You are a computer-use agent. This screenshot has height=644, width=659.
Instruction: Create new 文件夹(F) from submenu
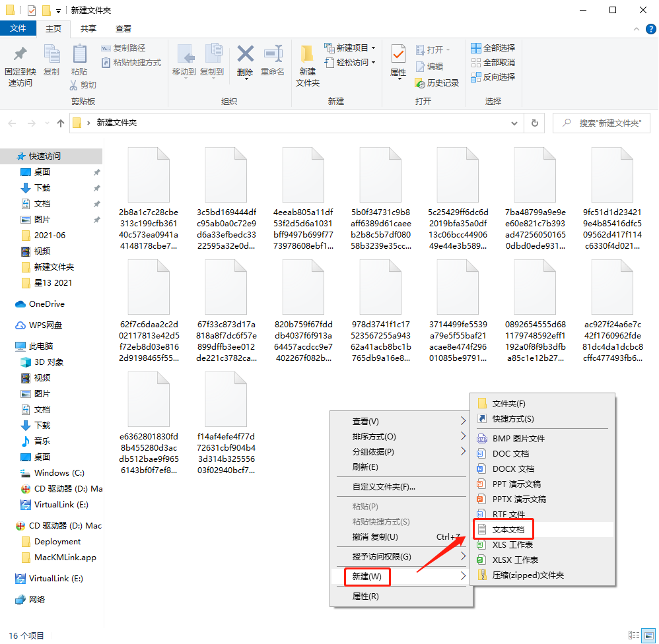[543, 404]
